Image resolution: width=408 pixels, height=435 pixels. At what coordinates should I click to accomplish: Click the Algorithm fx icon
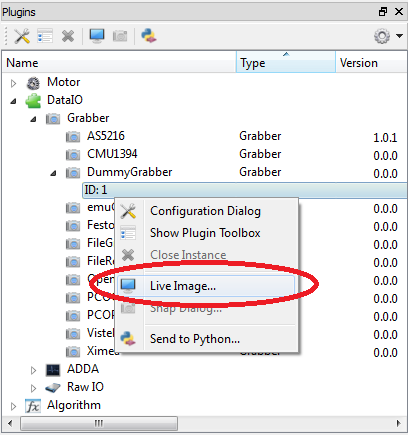click(x=33, y=406)
